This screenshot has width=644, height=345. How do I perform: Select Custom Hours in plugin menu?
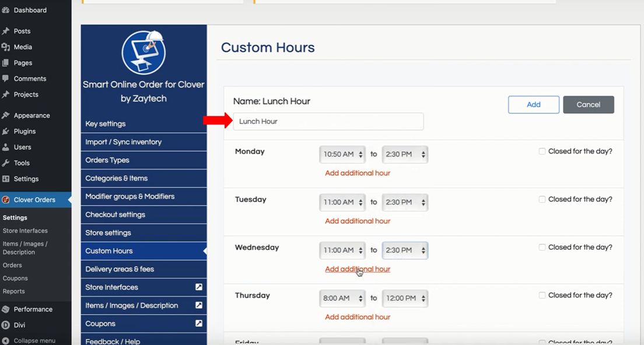(143, 251)
